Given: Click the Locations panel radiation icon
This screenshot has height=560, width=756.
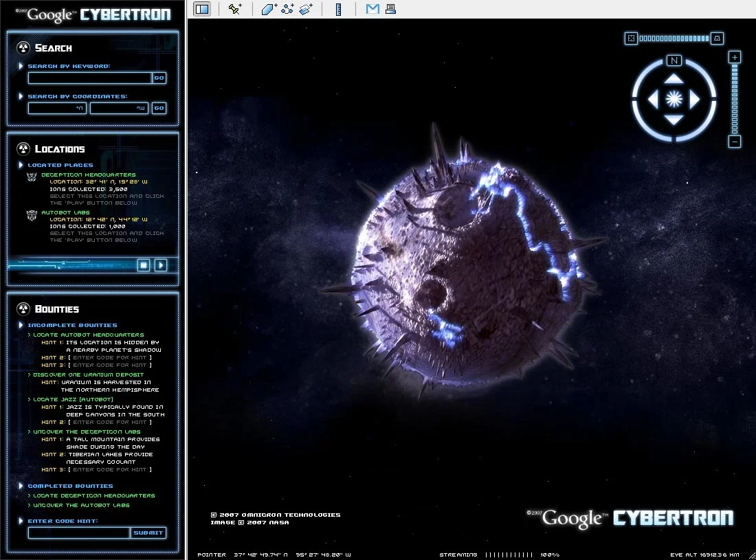Looking at the screenshot, I should click(23, 148).
